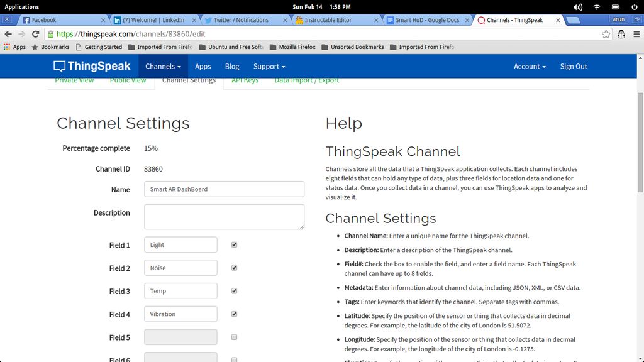Screen dimensions: 644x362
Task: Open the Bookmarks star folder
Action: [50, 47]
